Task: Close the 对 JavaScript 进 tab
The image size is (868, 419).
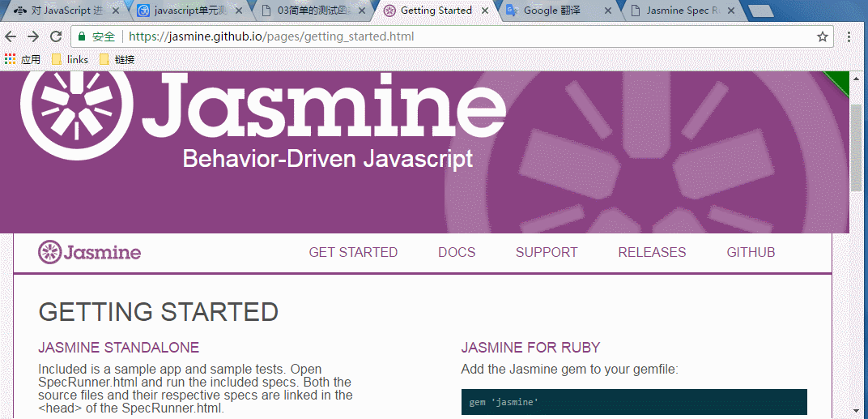Action: [x=115, y=11]
